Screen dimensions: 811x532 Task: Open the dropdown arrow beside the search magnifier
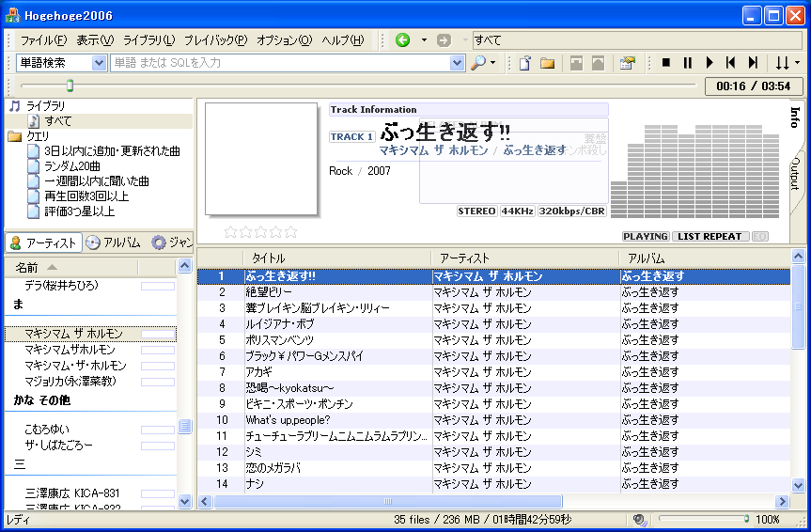pos(493,63)
